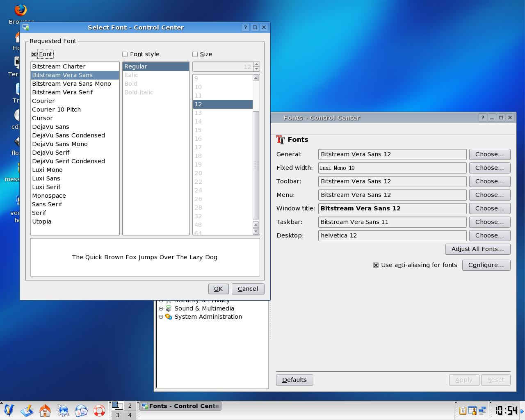Screen dimensions: 525x420
Task: Click the General font preview field
Action: [393, 154]
